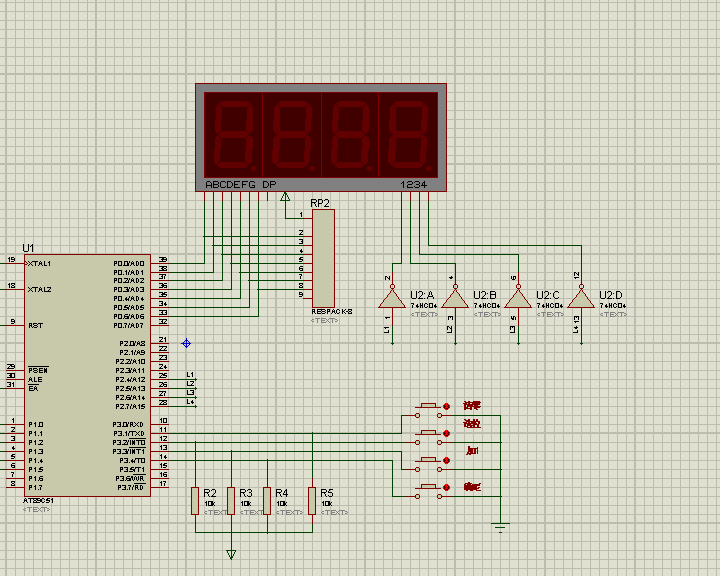The width and height of the screenshot is (720, 576).
Task: Click the U2:D reference label
Action: [x=611, y=295]
